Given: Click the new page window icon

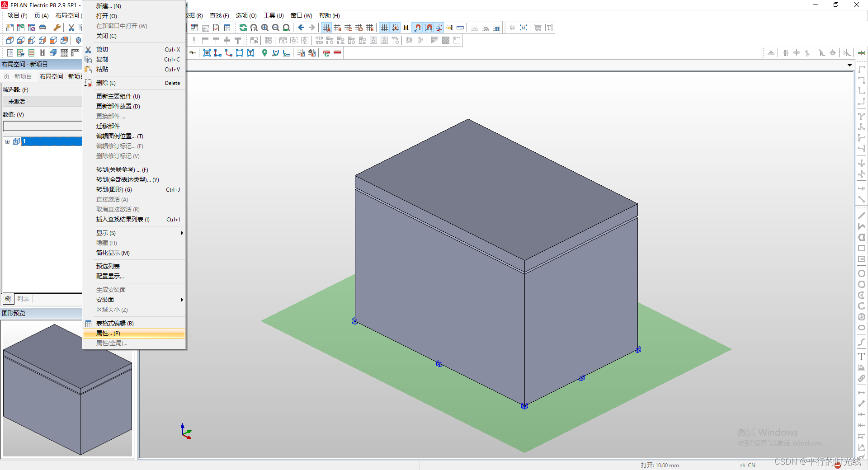Looking at the screenshot, I should [x=9, y=28].
